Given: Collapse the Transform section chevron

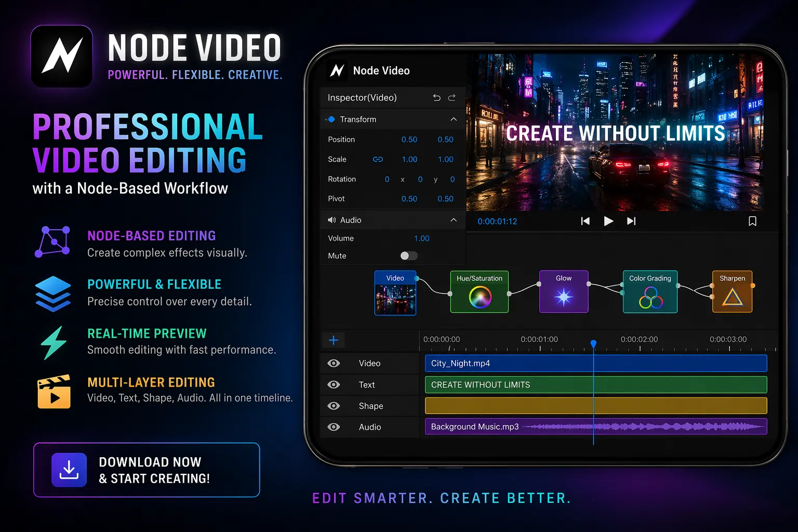Looking at the screenshot, I should point(454,119).
